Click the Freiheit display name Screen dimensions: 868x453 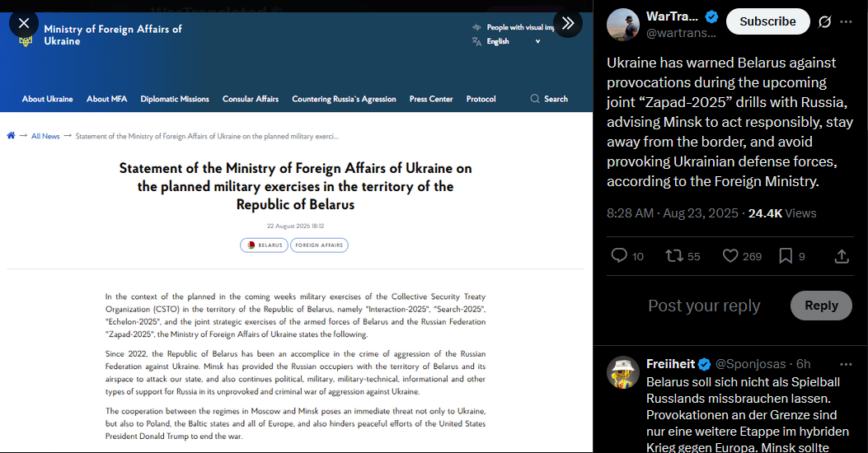[x=670, y=364]
